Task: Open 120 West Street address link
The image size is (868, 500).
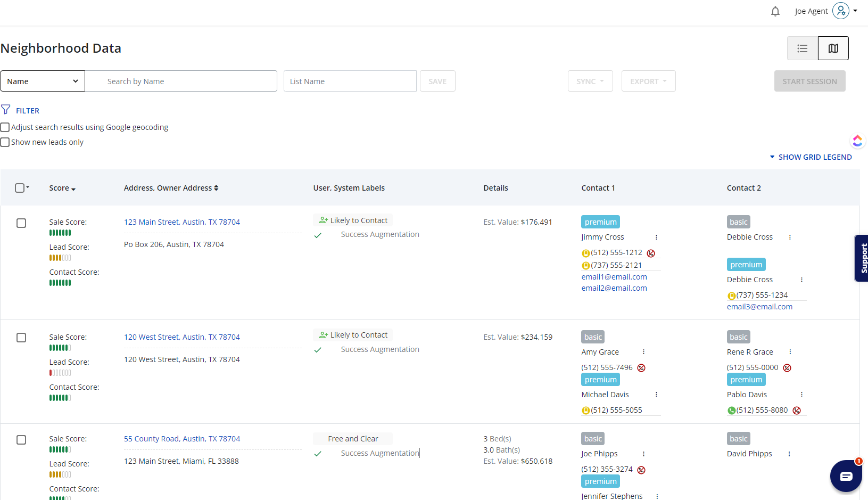Action: click(x=181, y=337)
